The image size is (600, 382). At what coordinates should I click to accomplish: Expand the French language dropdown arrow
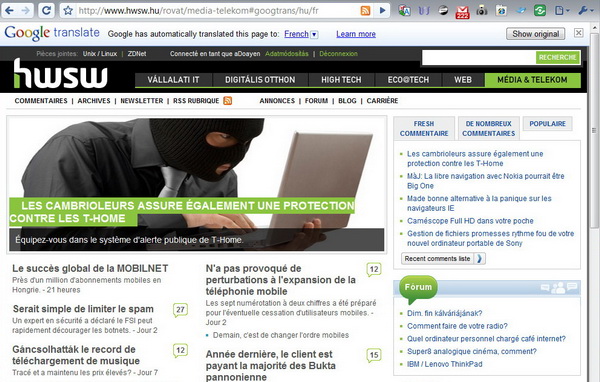(314, 34)
